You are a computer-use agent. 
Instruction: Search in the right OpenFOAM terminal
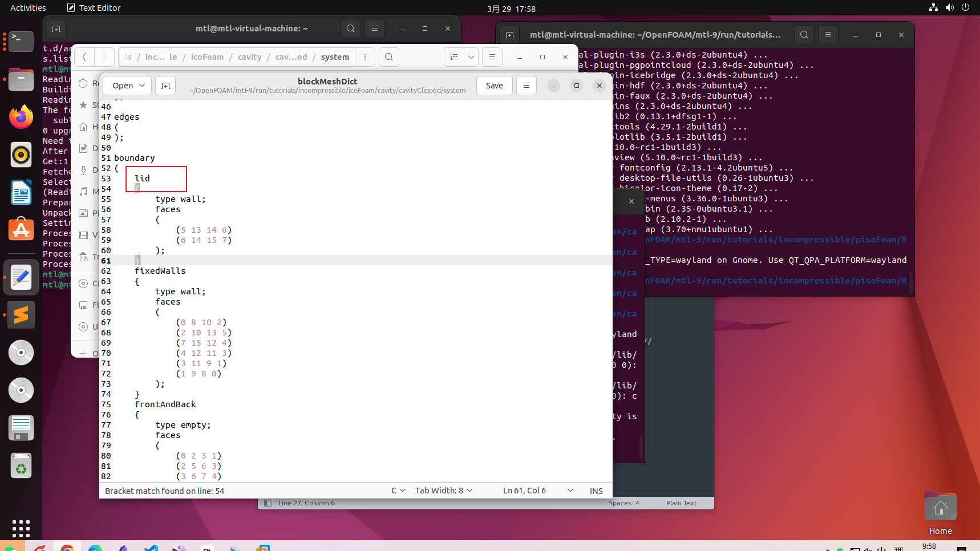804,35
